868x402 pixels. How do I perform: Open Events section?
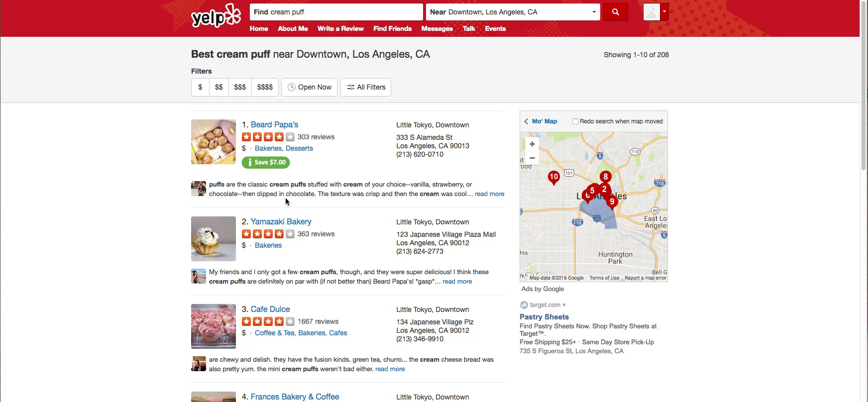tap(495, 29)
